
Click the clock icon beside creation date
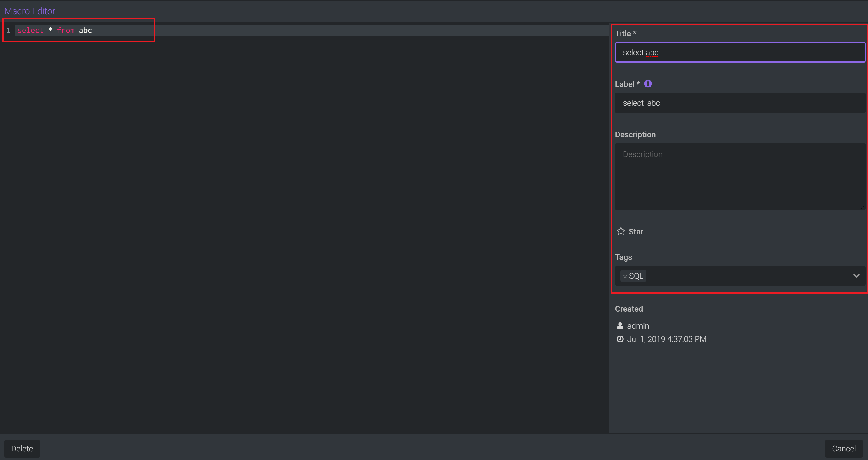point(620,339)
